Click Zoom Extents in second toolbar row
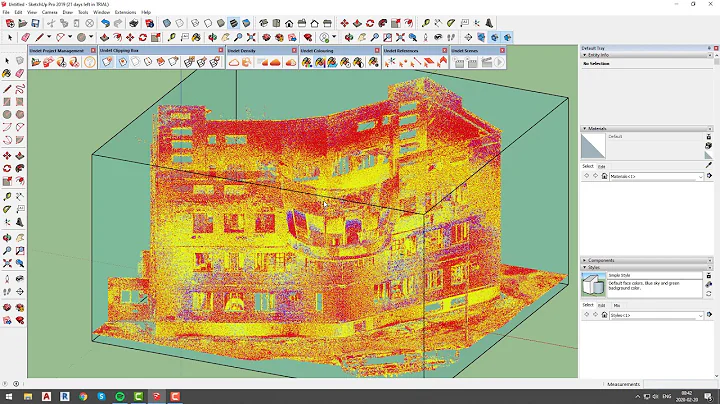Image resolution: width=720 pixels, height=404 pixels. click(251, 37)
